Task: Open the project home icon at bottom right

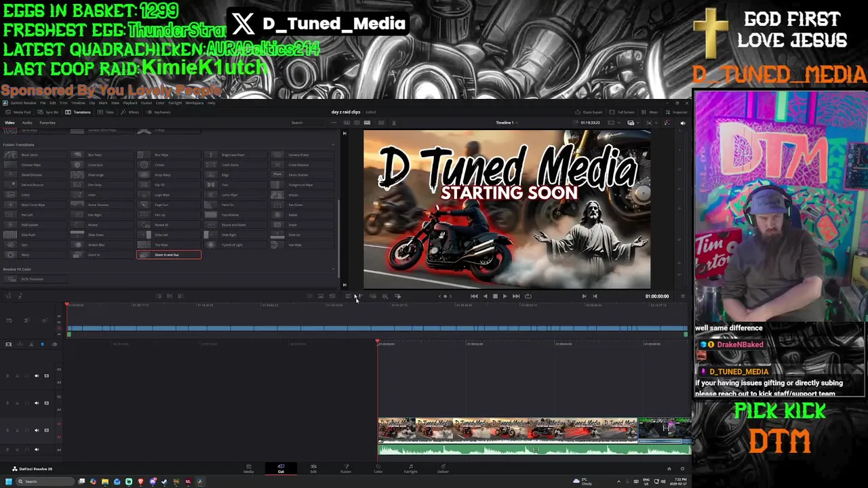Action: tap(669, 469)
